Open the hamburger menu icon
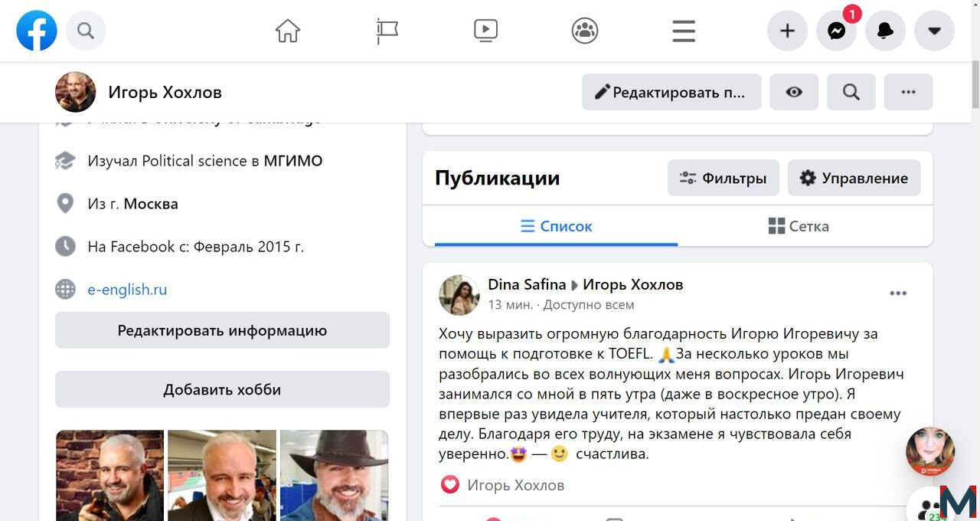The width and height of the screenshot is (980, 521). (684, 31)
